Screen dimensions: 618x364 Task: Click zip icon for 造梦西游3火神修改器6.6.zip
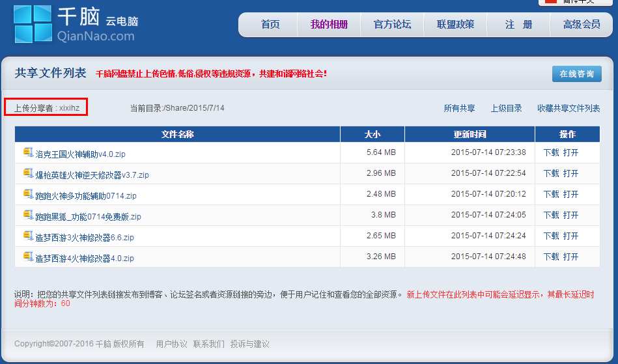tap(28, 236)
